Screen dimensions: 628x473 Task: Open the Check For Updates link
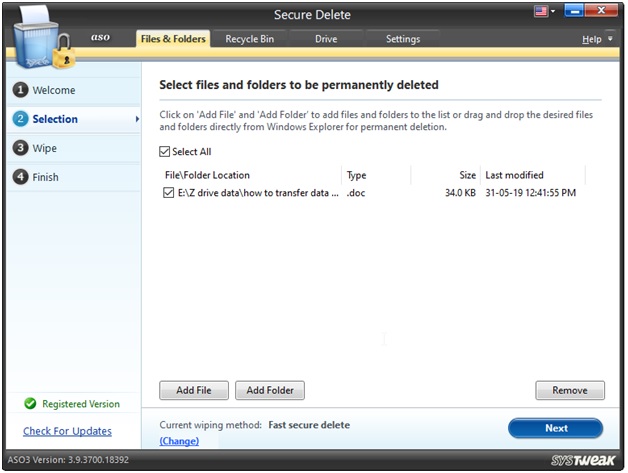(x=67, y=431)
